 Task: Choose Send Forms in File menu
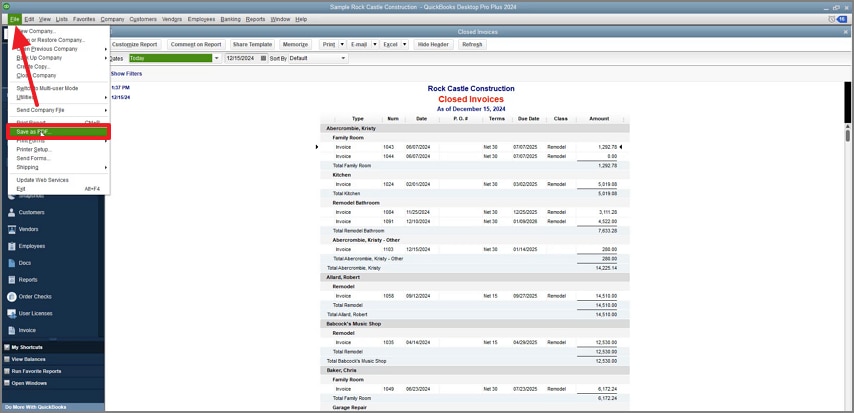[x=59, y=158]
